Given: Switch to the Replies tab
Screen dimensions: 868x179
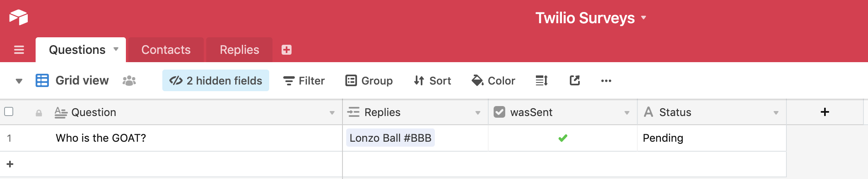Looking at the screenshot, I should coord(239,50).
